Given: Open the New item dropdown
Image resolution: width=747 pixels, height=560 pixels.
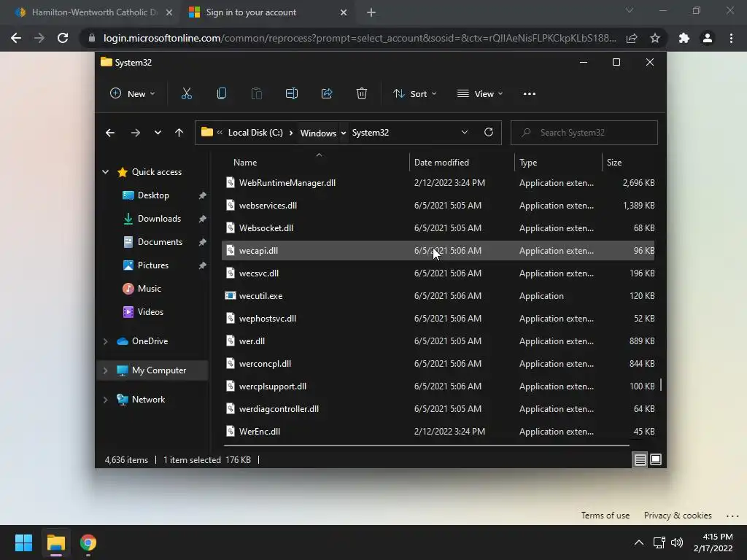Looking at the screenshot, I should pyautogui.click(x=133, y=94).
